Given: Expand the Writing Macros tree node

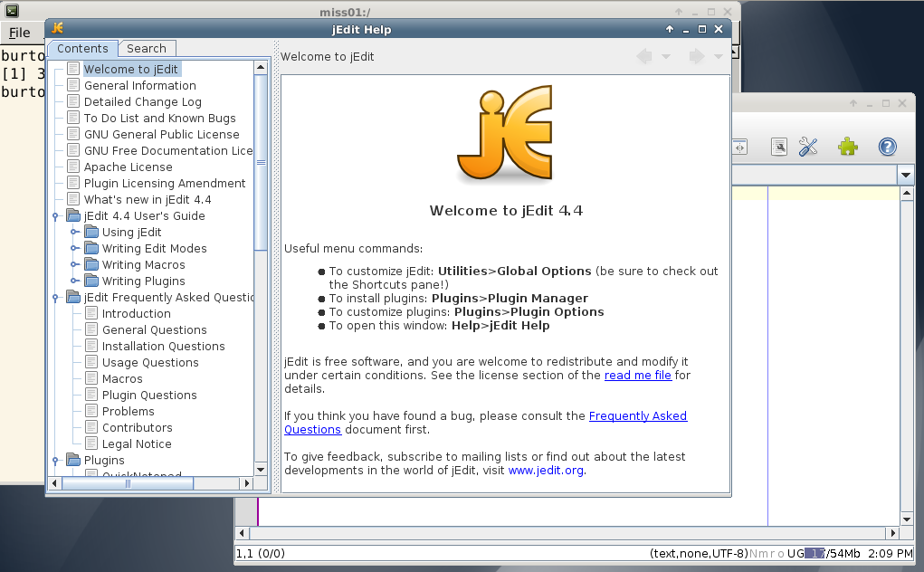Looking at the screenshot, I should tap(74, 264).
